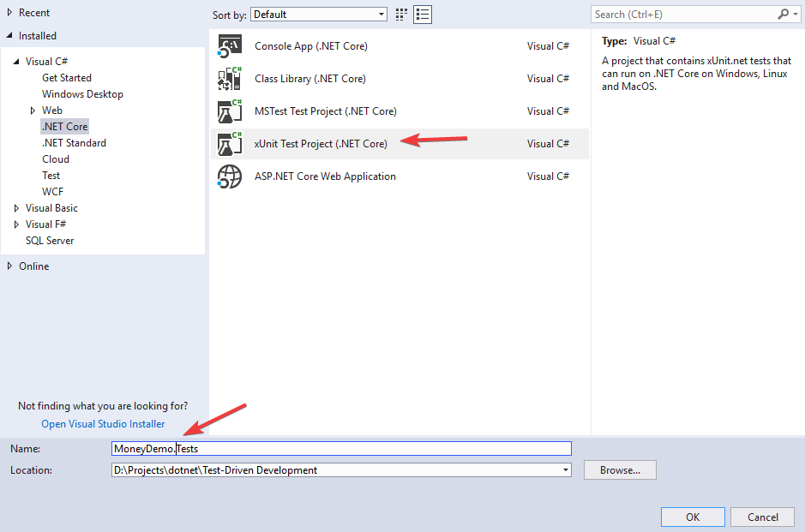This screenshot has height=532, width=805.
Task: Select the Cloud category
Action: tap(56, 159)
